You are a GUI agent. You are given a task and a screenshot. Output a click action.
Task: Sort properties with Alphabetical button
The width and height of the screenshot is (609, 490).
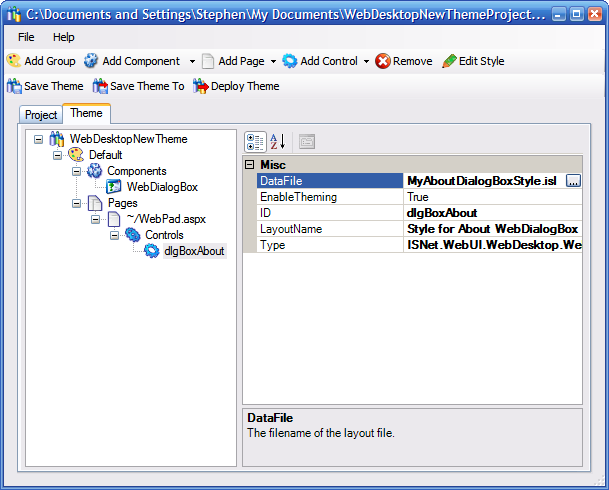tap(278, 141)
